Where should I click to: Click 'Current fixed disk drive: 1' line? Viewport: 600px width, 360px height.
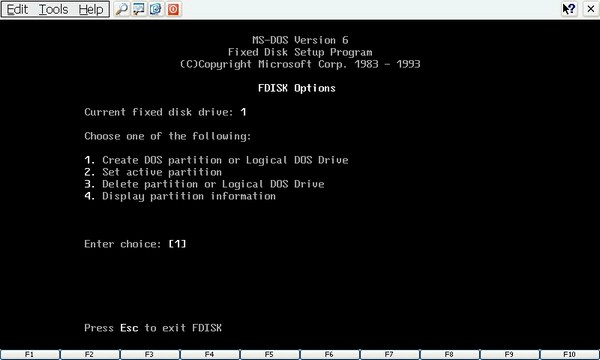(165, 112)
